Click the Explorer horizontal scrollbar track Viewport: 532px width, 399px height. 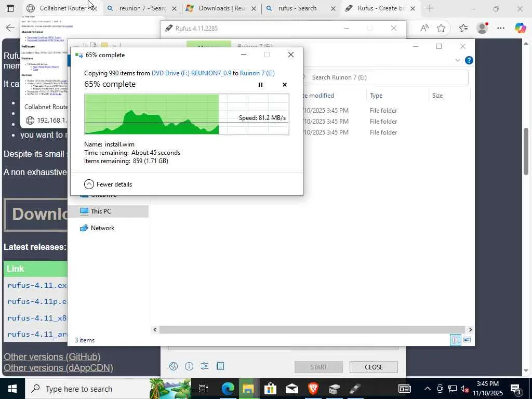(x=312, y=329)
